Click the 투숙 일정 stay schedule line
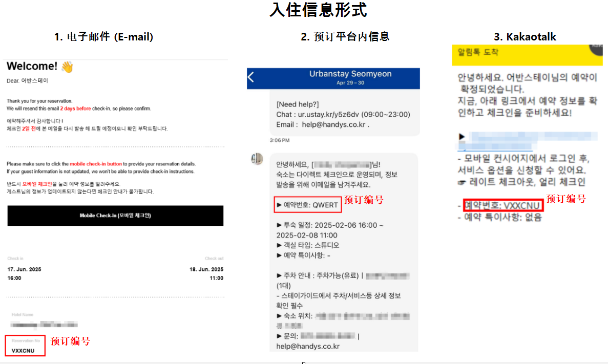608x364 pixels. pyautogui.click(x=329, y=230)
